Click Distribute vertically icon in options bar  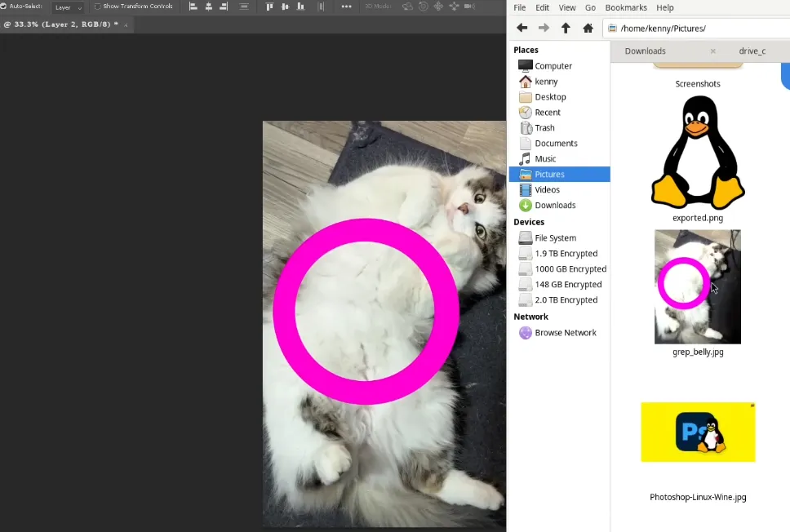[x=244, y=7]
